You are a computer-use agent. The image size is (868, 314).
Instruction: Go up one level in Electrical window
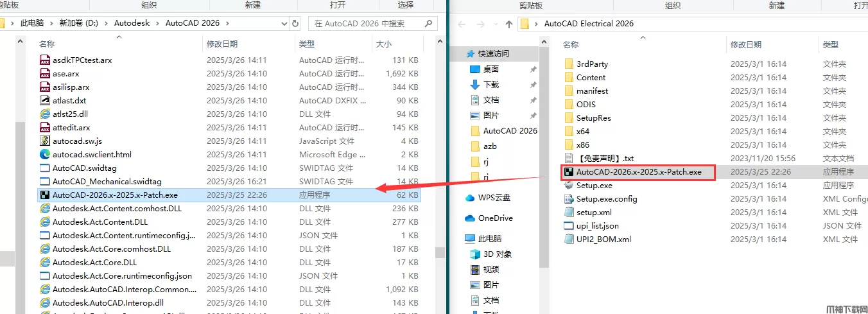pos(508,24)
